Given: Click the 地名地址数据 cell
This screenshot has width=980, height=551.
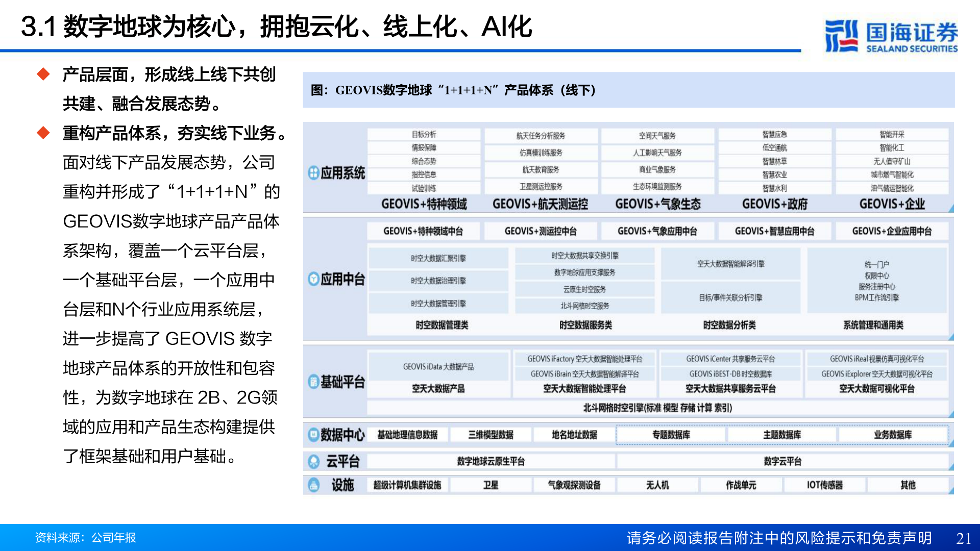Looking at the screenshot, I should point(574,435).
